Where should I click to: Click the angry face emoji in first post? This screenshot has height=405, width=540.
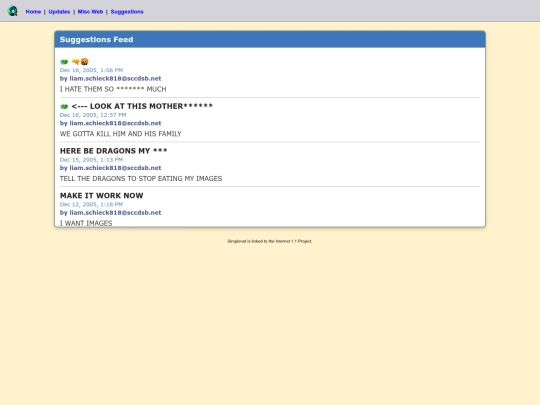84,62
